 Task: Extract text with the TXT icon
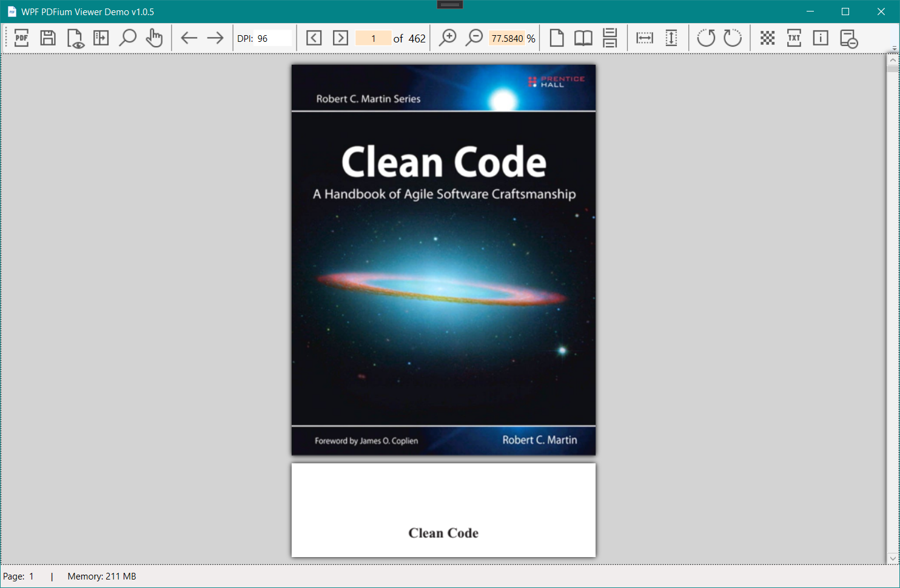794,38
